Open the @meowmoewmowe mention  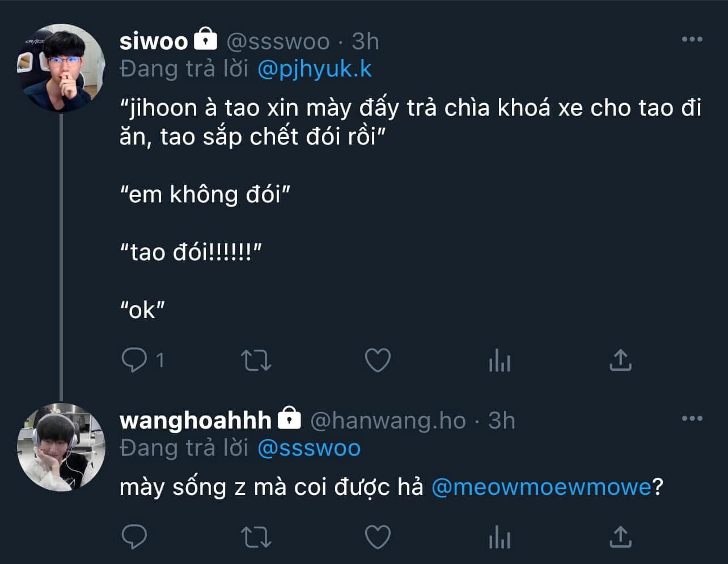point(541,487)
